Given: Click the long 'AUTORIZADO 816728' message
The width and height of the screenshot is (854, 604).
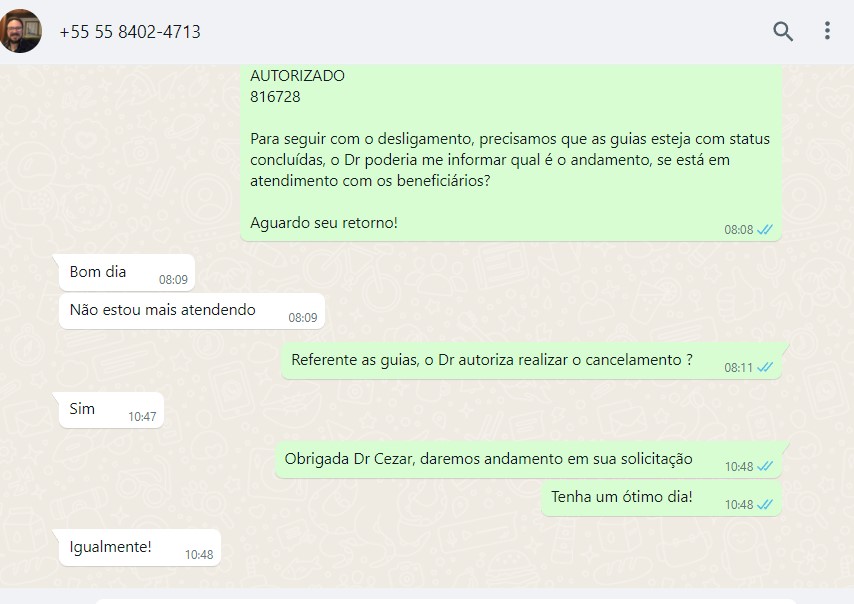Looking at the screenshot, I should (511, 152).
